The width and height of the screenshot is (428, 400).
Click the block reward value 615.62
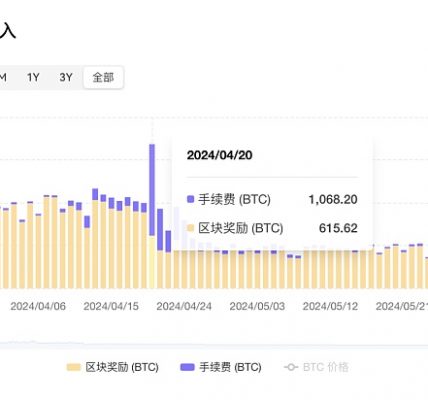click(338, 228)
